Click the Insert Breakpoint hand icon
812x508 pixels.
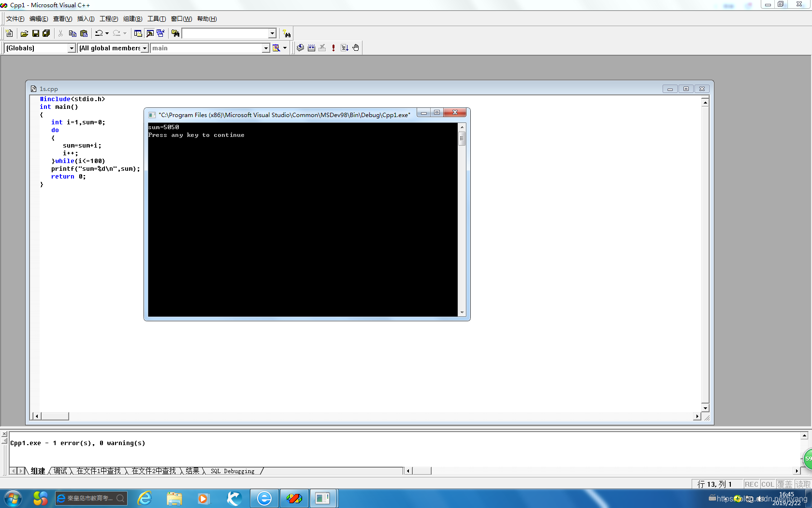[x=356, y=48]
